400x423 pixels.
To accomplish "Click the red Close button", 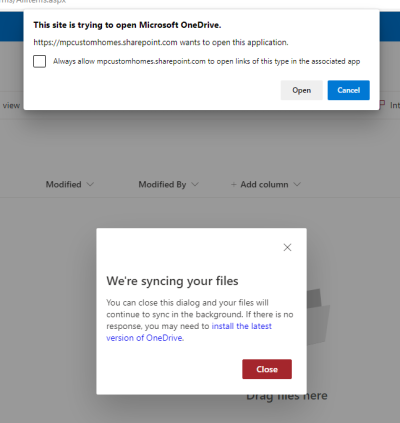I will click(267, 369).
